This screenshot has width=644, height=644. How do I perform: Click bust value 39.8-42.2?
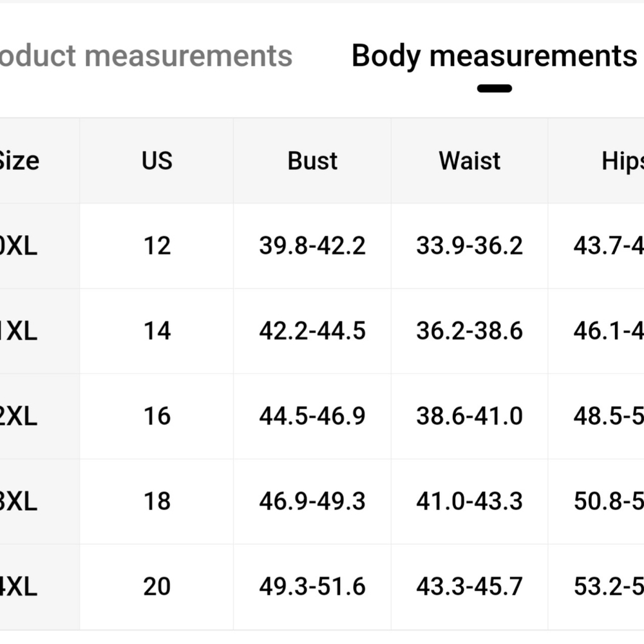[312, 246]
